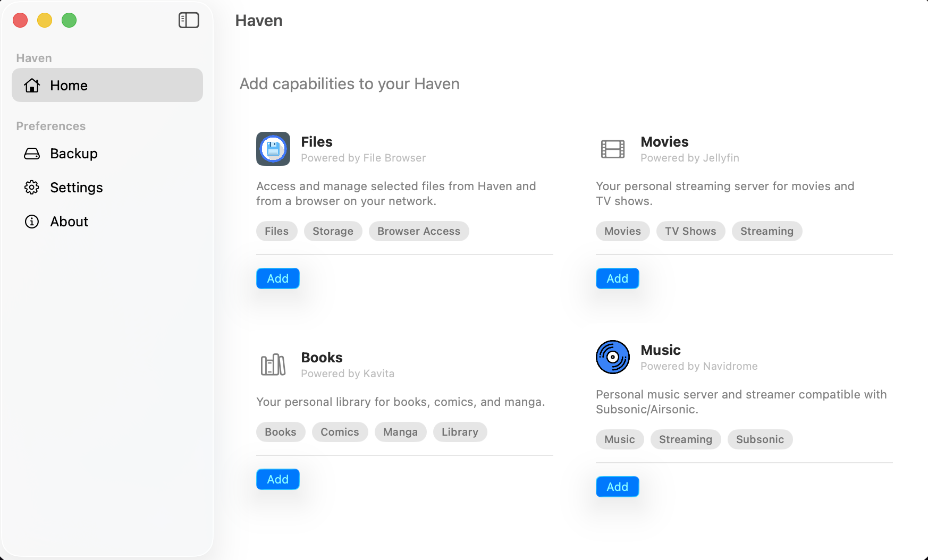928x560 pixels.
Task: Click the Storage tag under Files
Action: 333,231
